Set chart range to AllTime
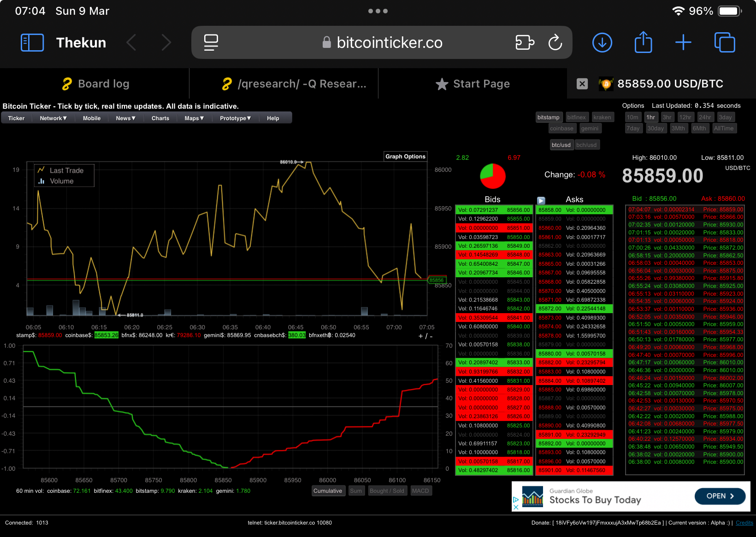 (x=724, y=128)
